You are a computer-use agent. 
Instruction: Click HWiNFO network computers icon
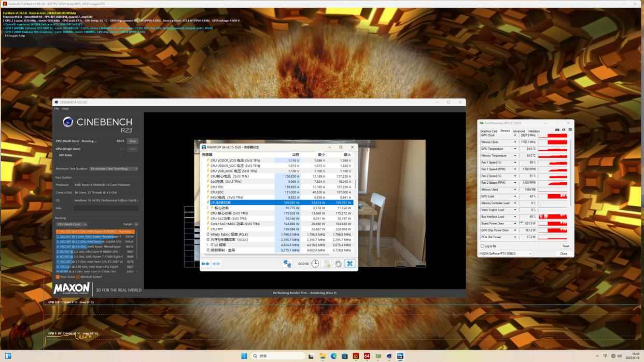[x=287, y=264]
